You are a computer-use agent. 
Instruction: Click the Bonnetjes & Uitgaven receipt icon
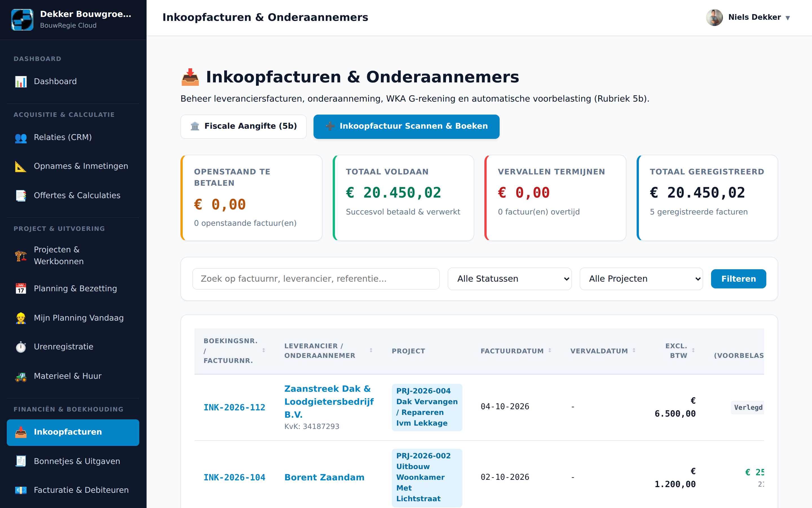coord(21,461)
